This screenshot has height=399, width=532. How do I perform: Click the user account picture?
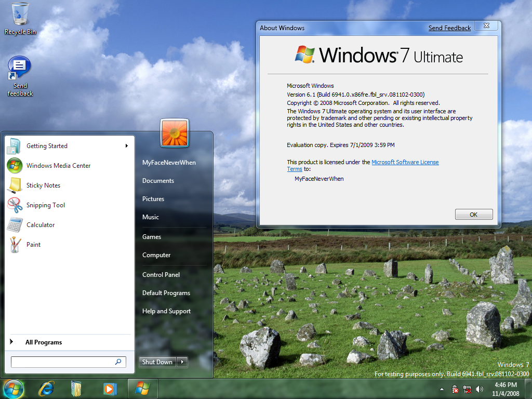point(175,133)
